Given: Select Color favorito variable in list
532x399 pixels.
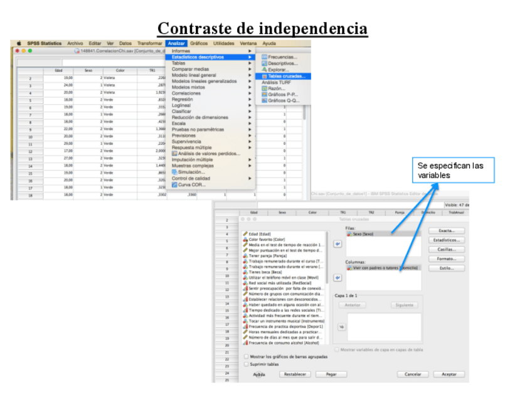Looking at the screenshot, I should click(x=268, y=239).
